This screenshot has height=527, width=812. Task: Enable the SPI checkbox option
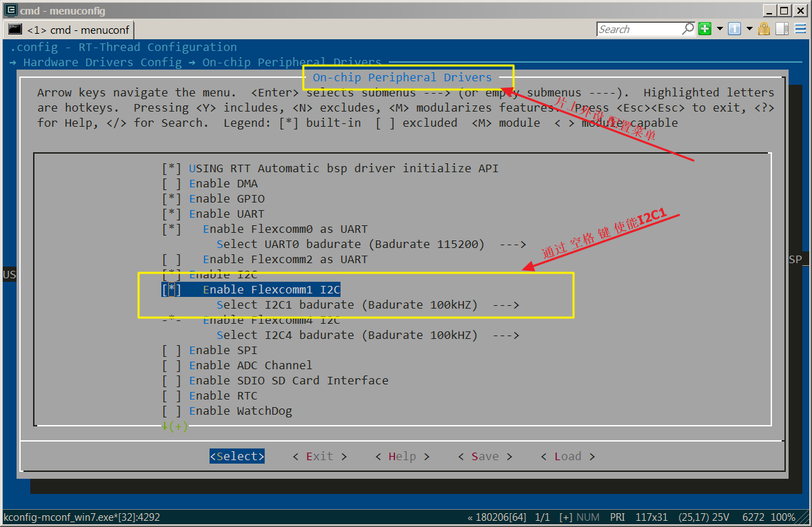pyautogui.click(x=172, y=351)
